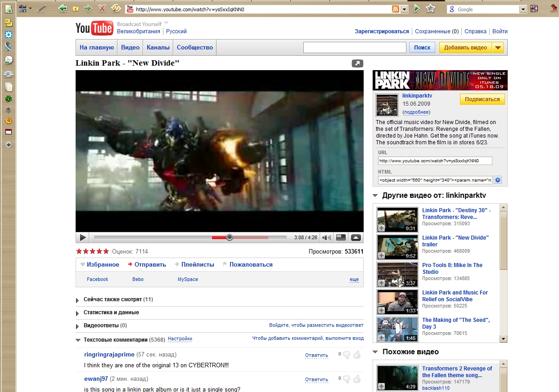The image size is (559, 392).
Task: Add "Destiny 30" video to queue plus icon
Action: pos(381,228)
